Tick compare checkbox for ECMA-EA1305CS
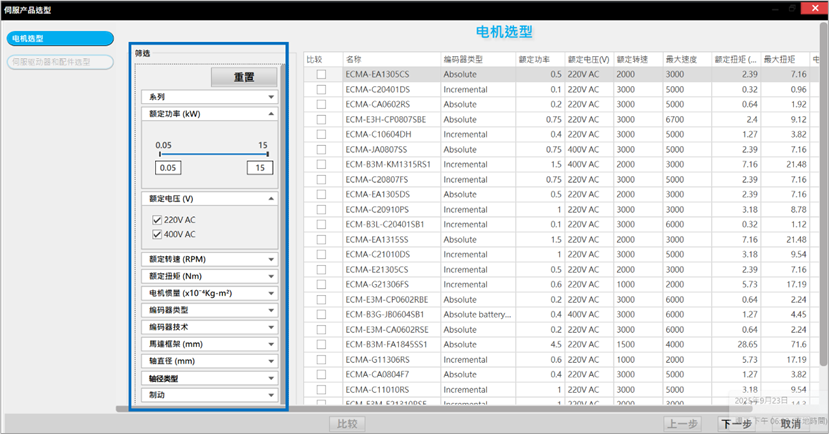Image resolution: width=829 pixels, height=434 pixels. point(321,74)
